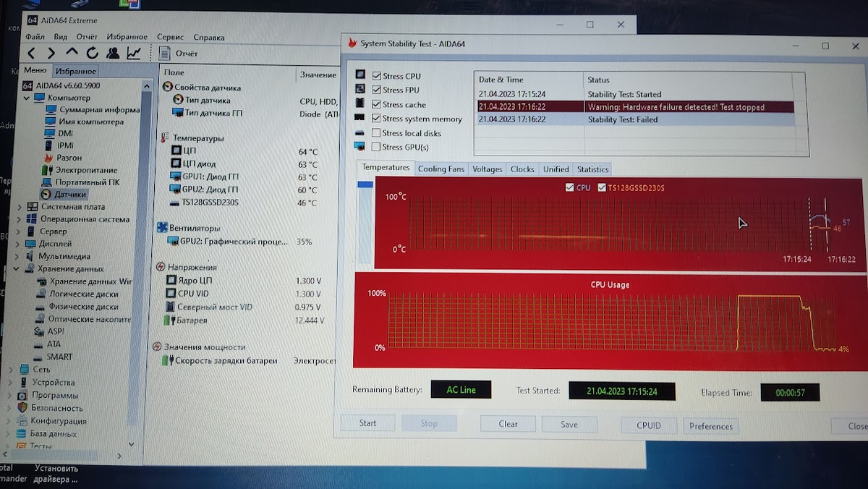Click the Отчёт report icon in toolbar
This screenshot has height=489, width=868.
164,53
